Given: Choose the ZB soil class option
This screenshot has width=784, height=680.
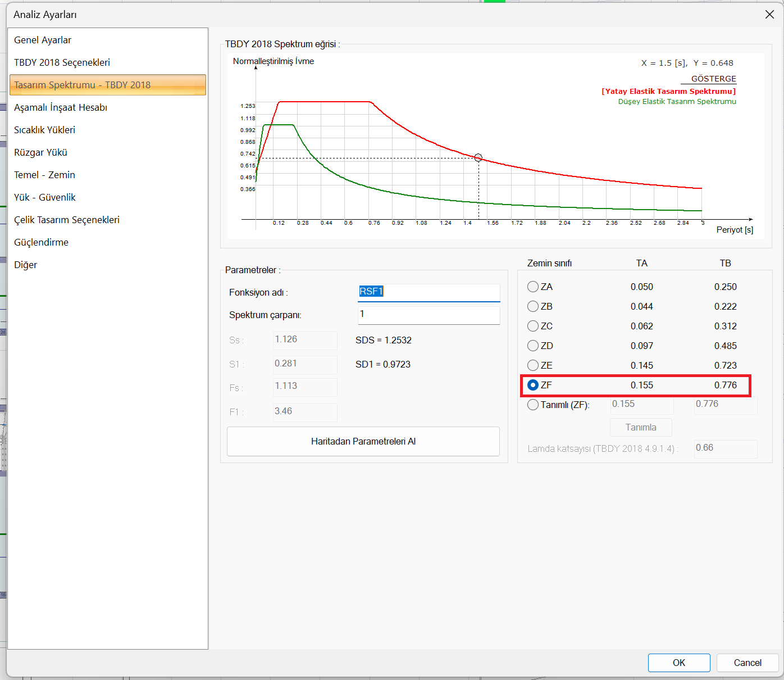Looking at the screenshot, I should [x=533, y=306].
